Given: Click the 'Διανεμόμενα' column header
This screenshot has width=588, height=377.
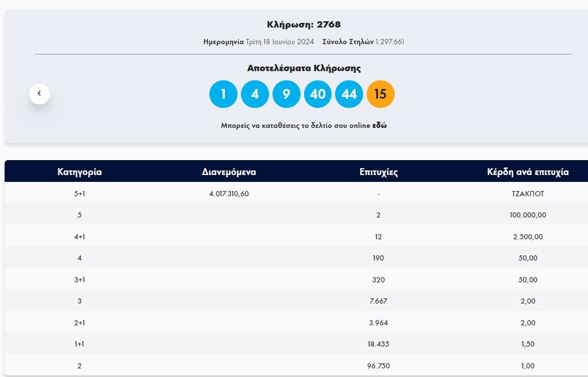Looking at the screenshot, I should click(x=229, y=172).
